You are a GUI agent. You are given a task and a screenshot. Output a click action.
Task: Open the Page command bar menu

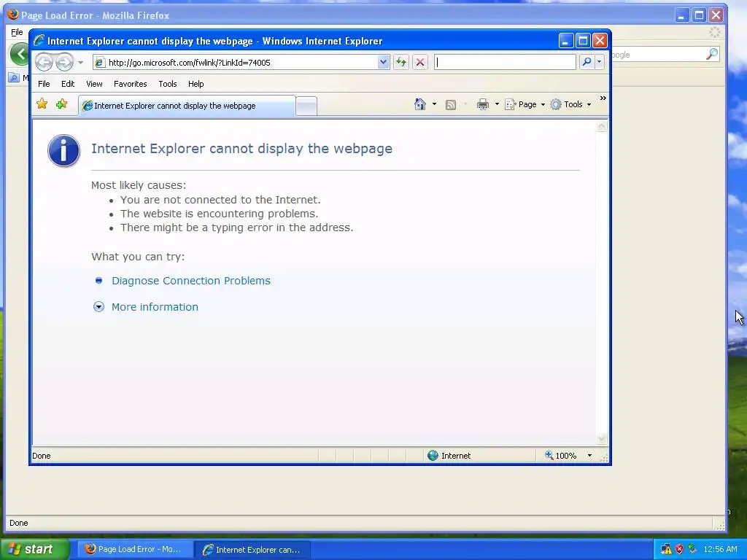coord(525,104)
